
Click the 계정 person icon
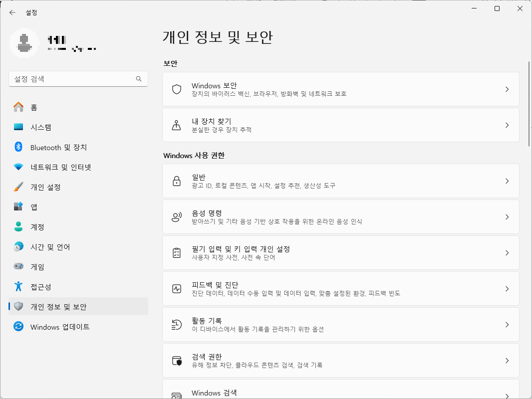[x=18, y=227]
